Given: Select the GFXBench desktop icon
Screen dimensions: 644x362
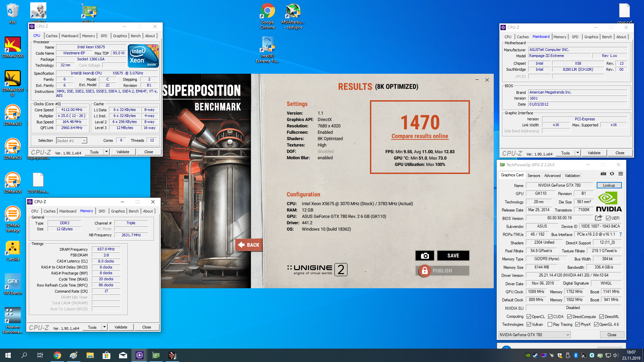Looking at the screenshot, I should (x=13, y=284).
